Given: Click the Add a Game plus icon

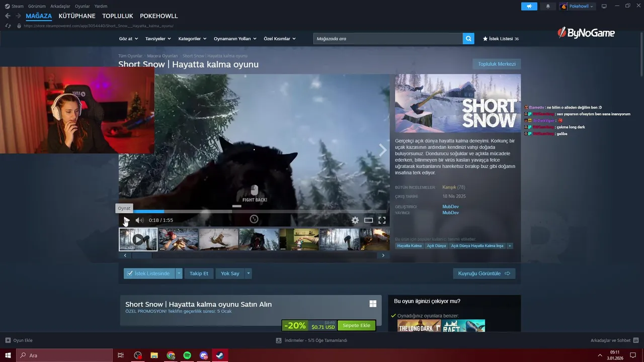Looking at the screenshot, I should click(x=8, y=340).
